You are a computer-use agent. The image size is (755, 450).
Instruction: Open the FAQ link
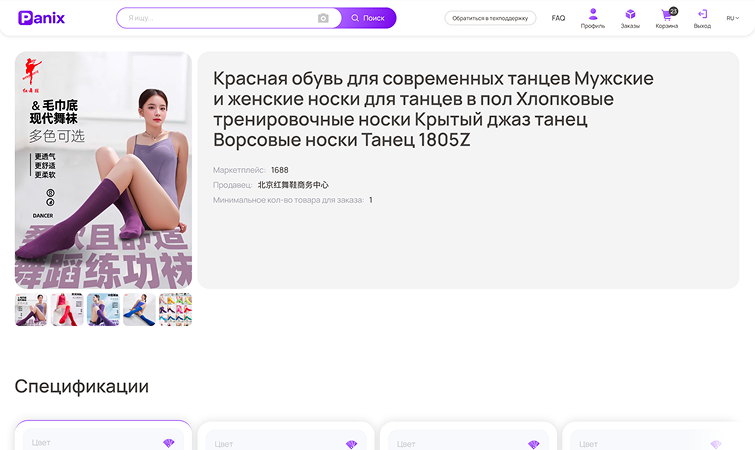tap(558, 18)
